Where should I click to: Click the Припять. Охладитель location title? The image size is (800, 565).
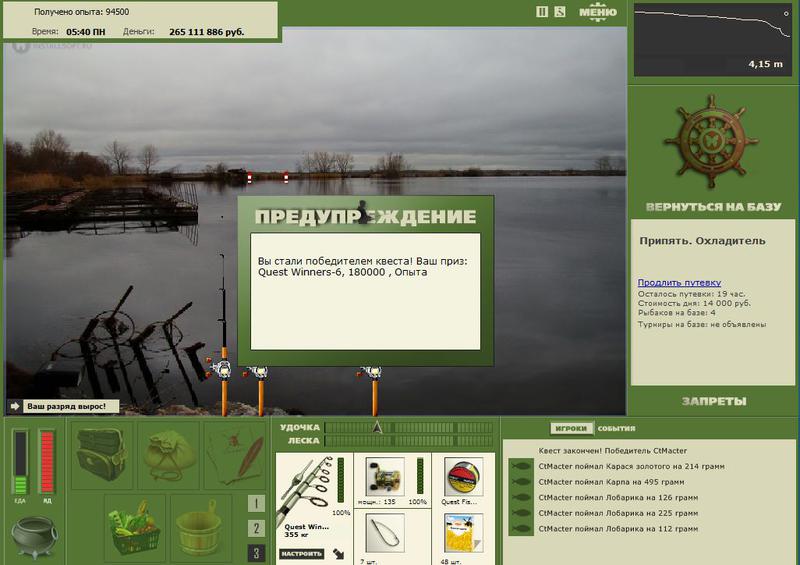coord(703,241)
